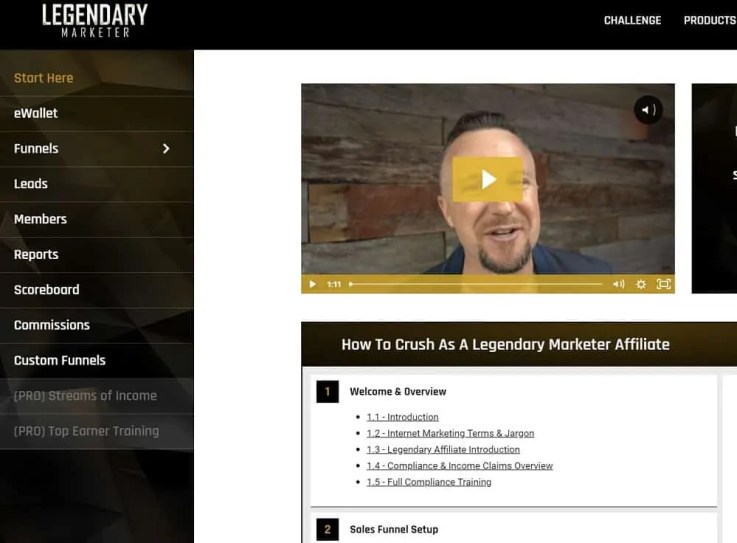Expand the Funnels submenu chevron
Image resolution: width=737 pixels, height=543 pixels.
(166, 149)
